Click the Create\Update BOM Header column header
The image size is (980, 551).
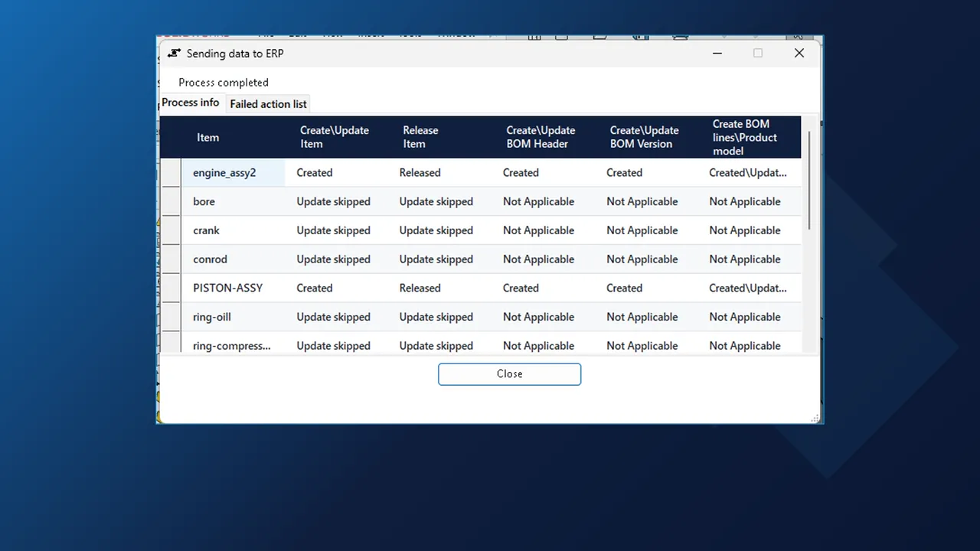(543, 138)
